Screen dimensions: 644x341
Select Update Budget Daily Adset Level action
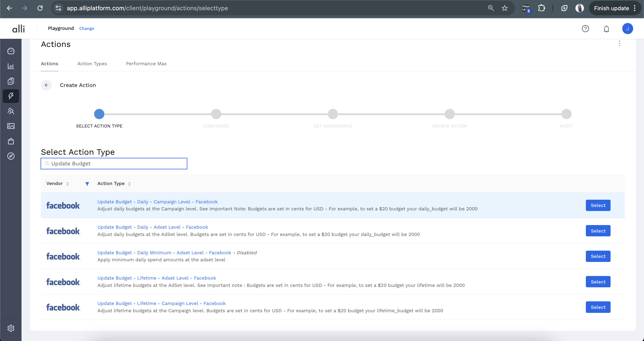(x=598, y=231)
